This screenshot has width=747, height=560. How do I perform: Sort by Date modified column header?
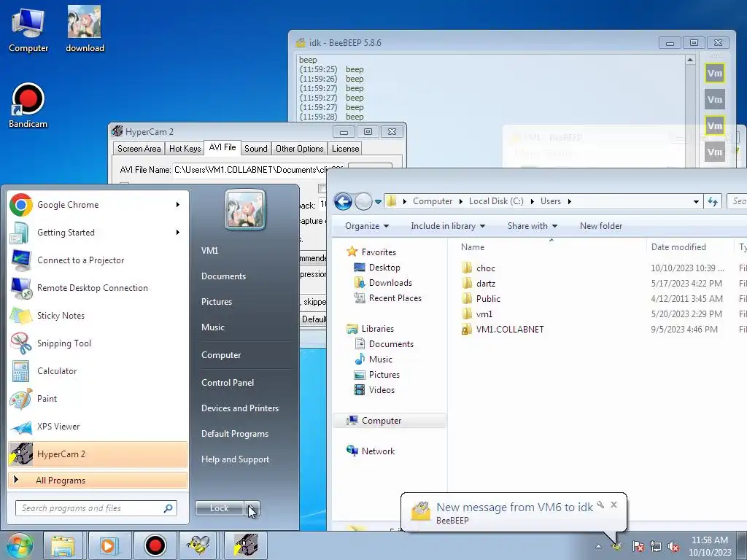point(678,247)
